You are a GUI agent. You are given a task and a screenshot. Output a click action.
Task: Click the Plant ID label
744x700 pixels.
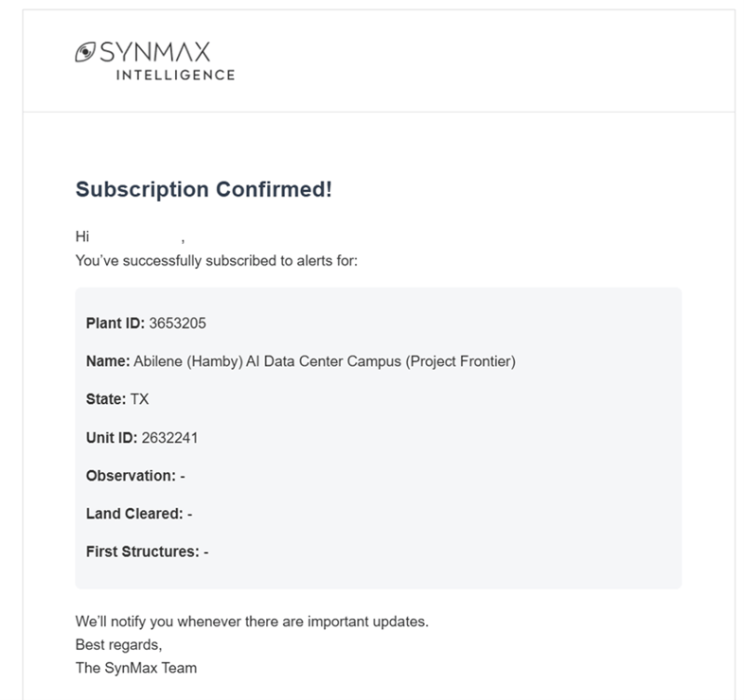tap(115, 324)
